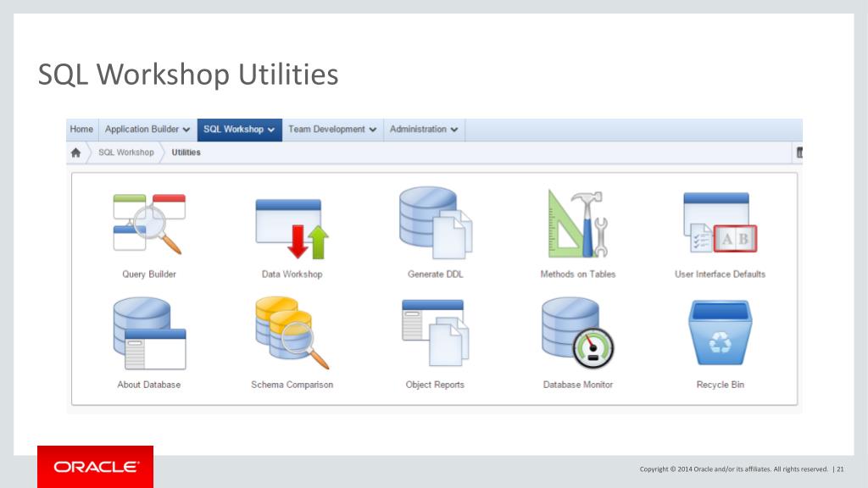Viewport: 868px width, 488px height.
Task: Click the Object Reports label
Action: [435, 385]
